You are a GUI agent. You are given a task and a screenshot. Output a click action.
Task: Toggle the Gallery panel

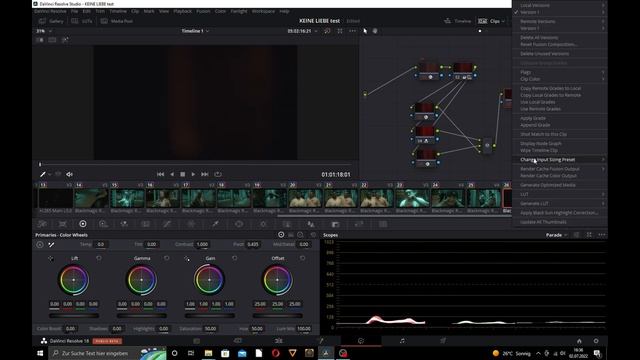tap(51, 21)
